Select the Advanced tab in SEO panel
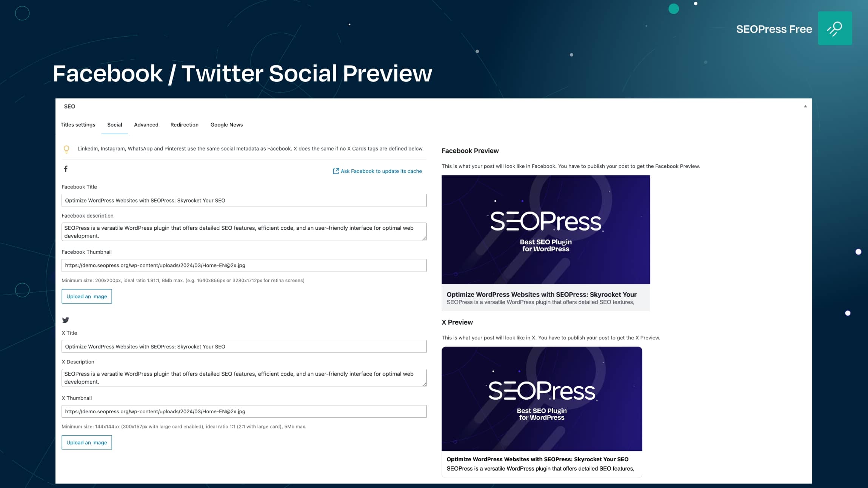Screen dimensions: 868x488 [x=146, y=124]
